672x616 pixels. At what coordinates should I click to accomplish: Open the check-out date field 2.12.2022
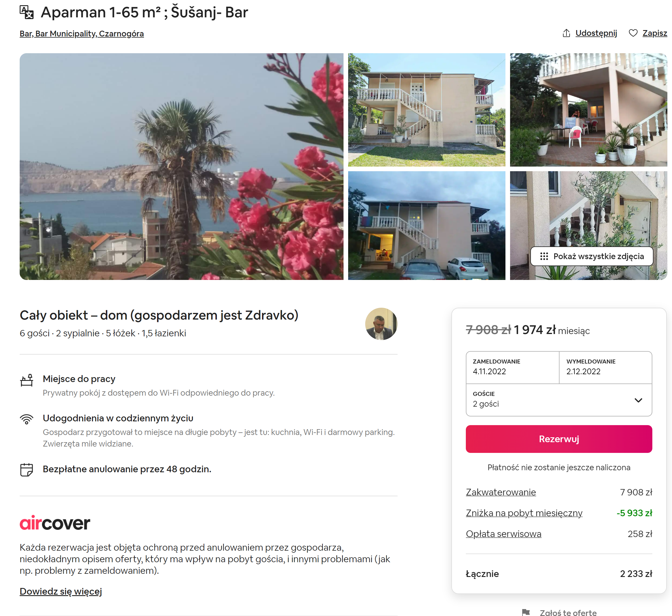(605, 367)
